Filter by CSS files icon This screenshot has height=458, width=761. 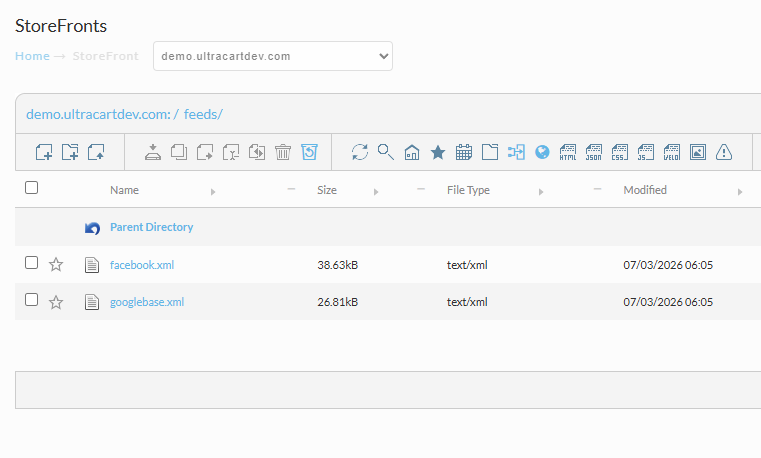[620, 152]
